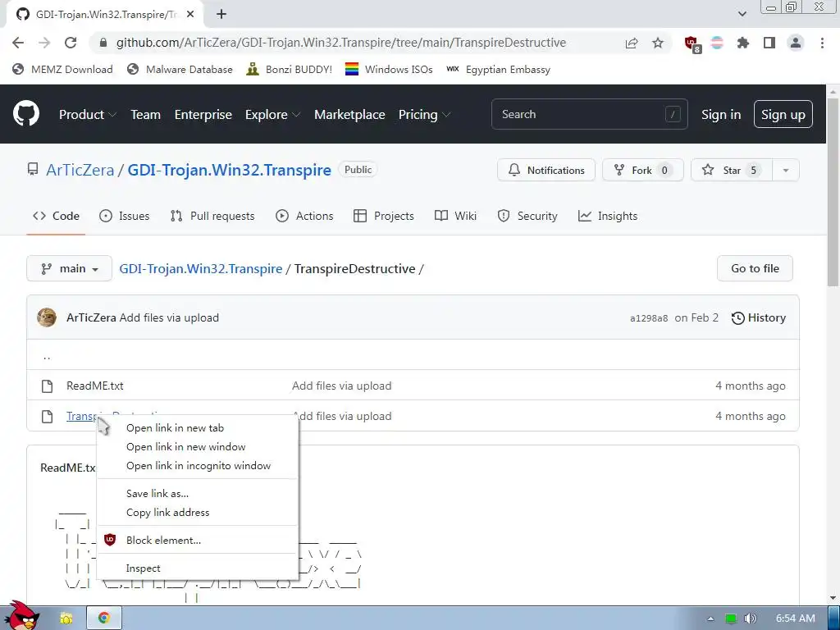The width and height of the screenshot is (840, 630).
Task: Click the striped extension icon beside uBlock
Action: tap(717, 43)
